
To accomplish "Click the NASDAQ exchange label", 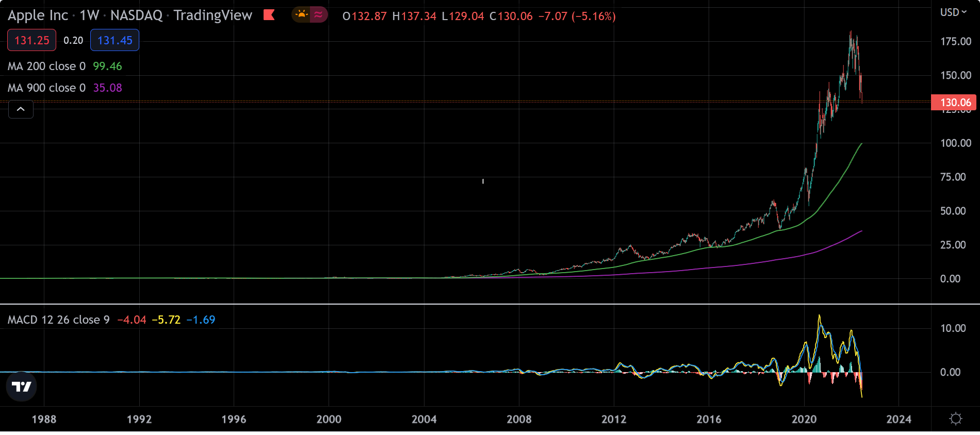I will click(136, 15).
